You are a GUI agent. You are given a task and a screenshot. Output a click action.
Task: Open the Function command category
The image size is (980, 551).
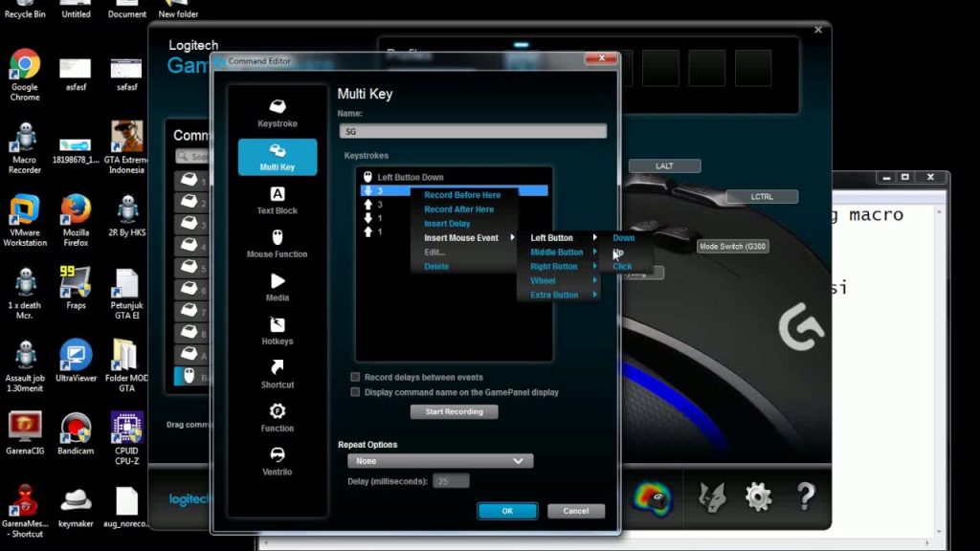click(277, 420)
